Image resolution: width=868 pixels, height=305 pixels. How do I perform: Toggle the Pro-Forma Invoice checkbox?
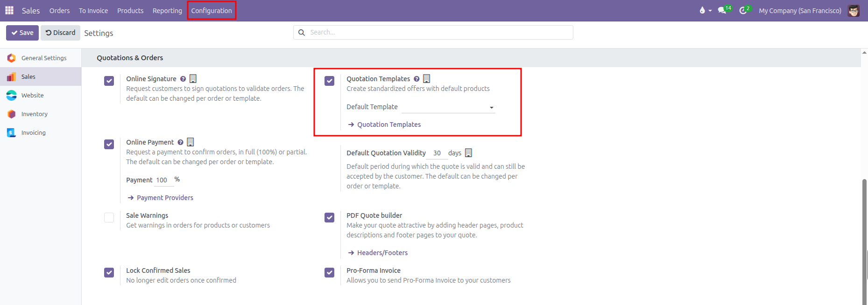(329, 272)
